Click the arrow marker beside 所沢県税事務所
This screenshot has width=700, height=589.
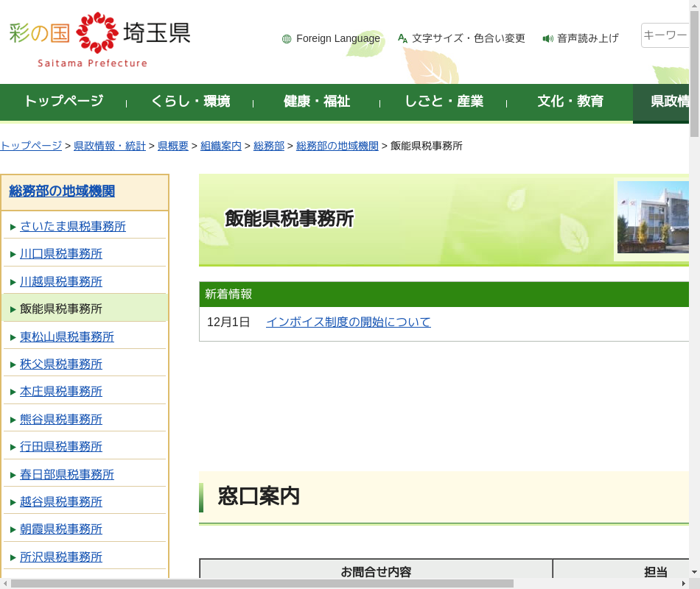pos(13,558)
